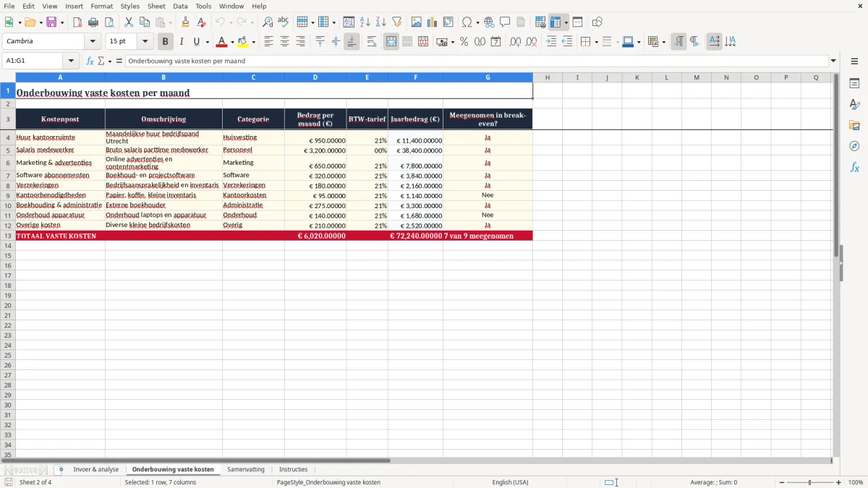Screen dimensions: 868x488
Task: Open Draw functions shapes icon
Action: [597, 22]
